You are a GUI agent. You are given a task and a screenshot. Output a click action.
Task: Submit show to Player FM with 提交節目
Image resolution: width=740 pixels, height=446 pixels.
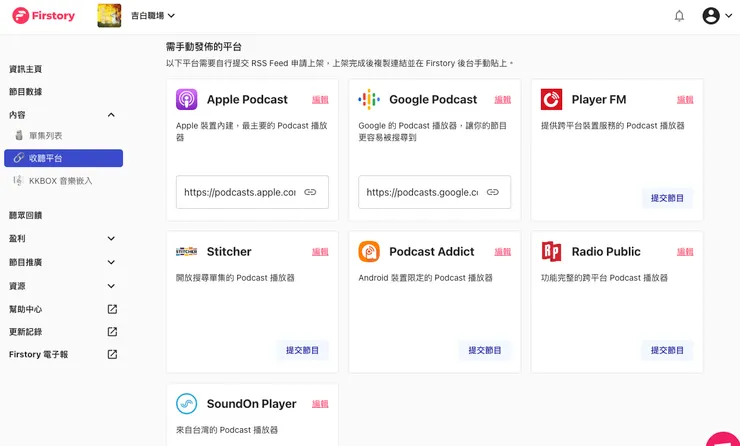667,198
